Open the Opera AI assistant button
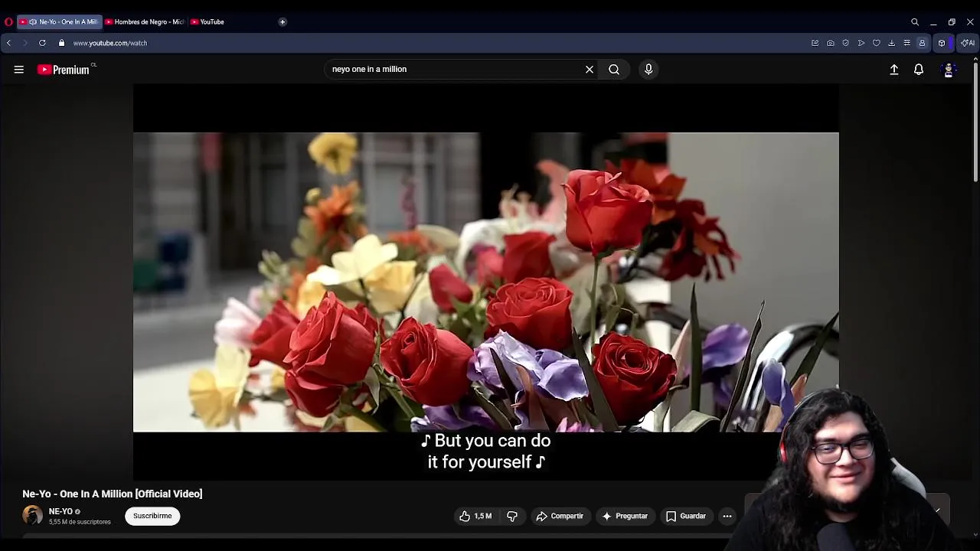 coord(968,43)
